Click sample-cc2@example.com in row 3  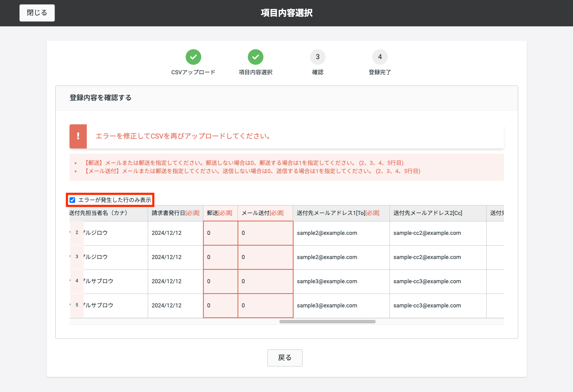(x=427, y=257)
